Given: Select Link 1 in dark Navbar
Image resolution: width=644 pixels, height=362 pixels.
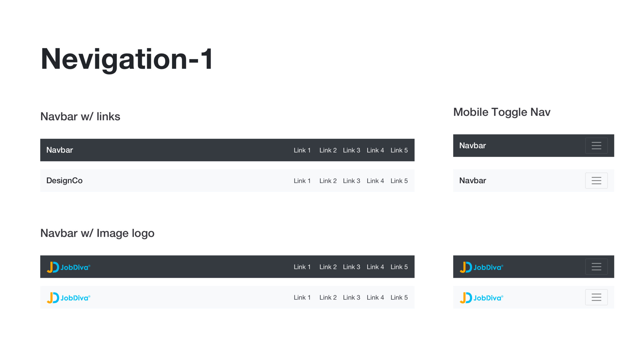Looking at the screenshot, I should click(x=302, y=150).
